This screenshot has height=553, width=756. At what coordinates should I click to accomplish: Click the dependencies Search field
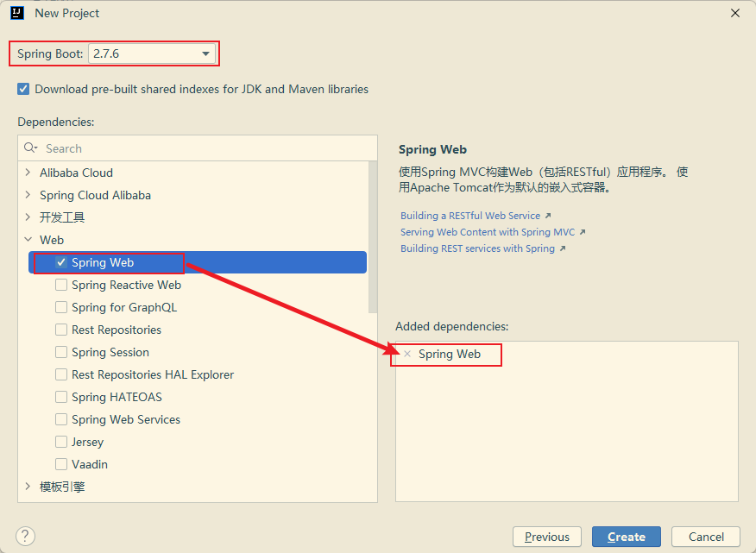pos(198,148)
